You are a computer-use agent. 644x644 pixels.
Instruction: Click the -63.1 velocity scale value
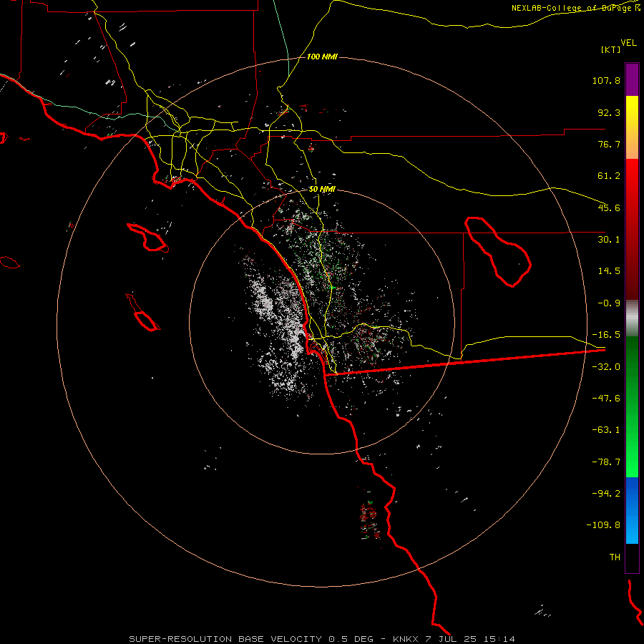pyautogui.click(x=606, y=430)
